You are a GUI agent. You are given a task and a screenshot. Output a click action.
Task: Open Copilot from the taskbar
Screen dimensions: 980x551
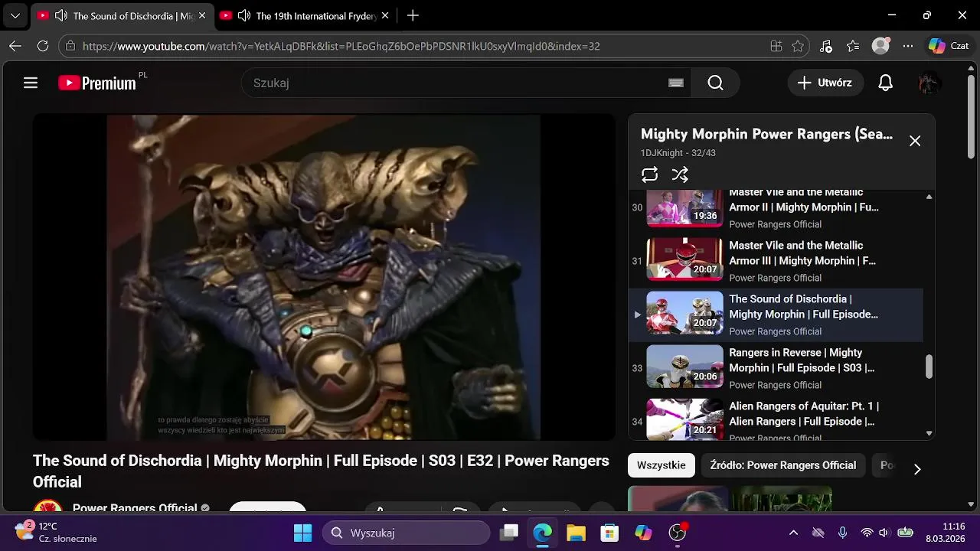(x=643, y=533)
